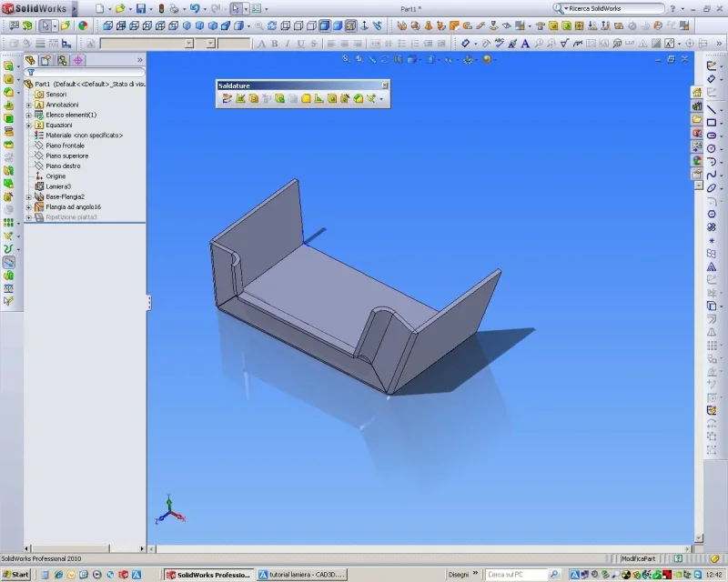Click first icon in Saldature toolbar

click(x=227, y=98)
